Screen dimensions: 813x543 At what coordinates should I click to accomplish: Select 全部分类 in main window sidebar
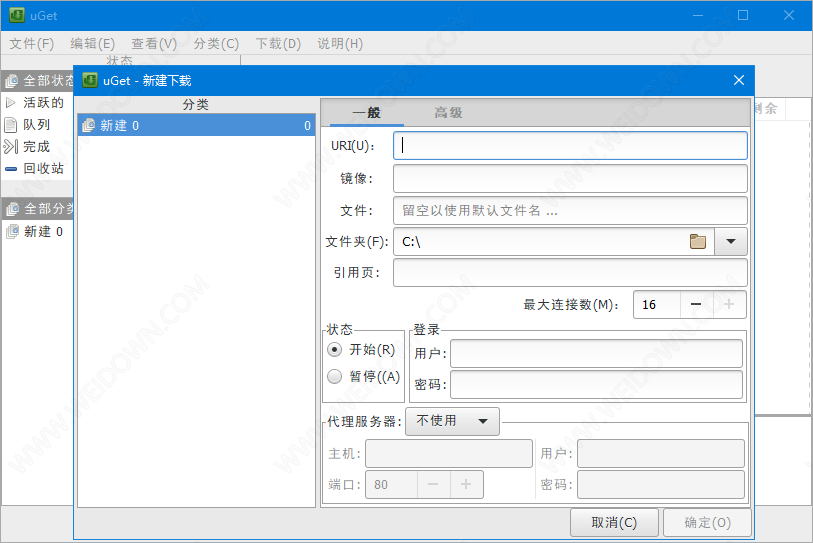click(x=37, y=209)
